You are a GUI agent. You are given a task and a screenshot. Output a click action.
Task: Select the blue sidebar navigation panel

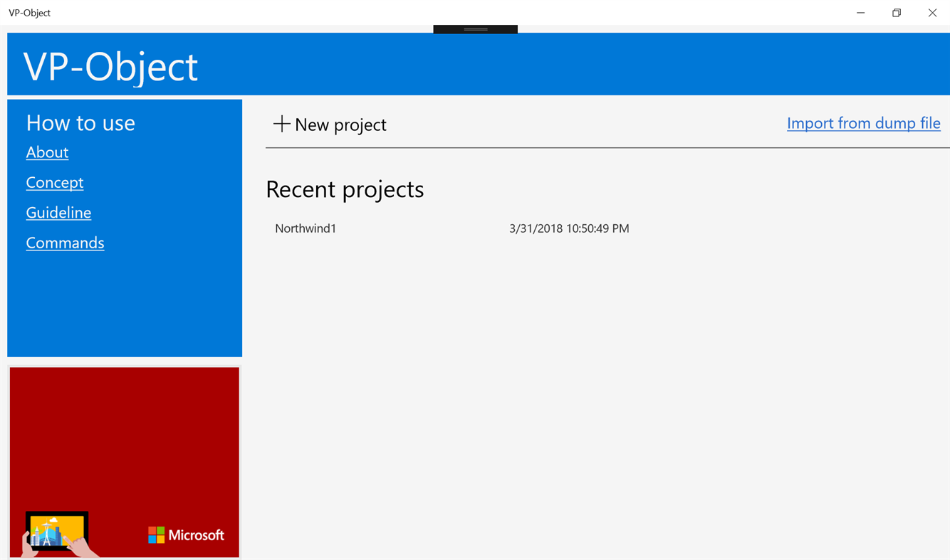coord(125,306)
